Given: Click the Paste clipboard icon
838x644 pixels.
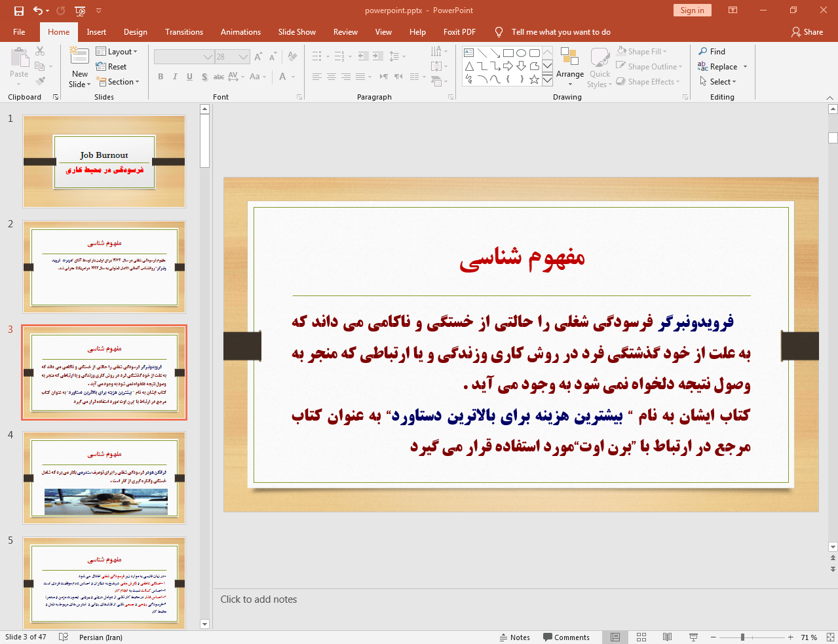Looking at the screenshot, I should [20, 59].
